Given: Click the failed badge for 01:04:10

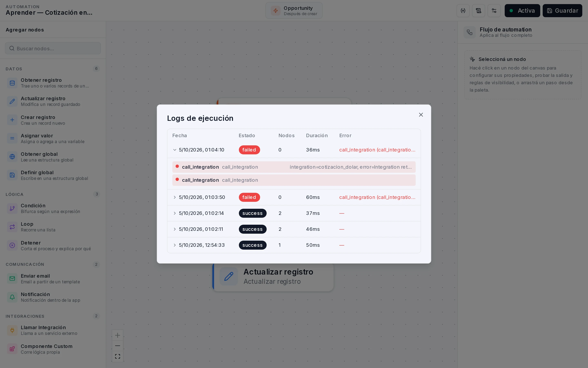Looking at the screenshot, I should click(x=249, y=150).
